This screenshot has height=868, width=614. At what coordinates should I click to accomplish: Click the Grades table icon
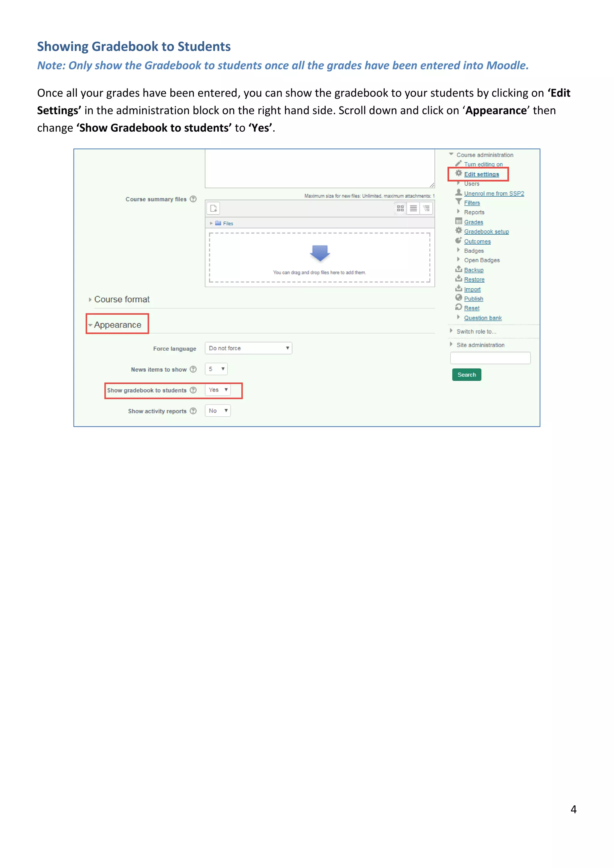pos(459,221)
